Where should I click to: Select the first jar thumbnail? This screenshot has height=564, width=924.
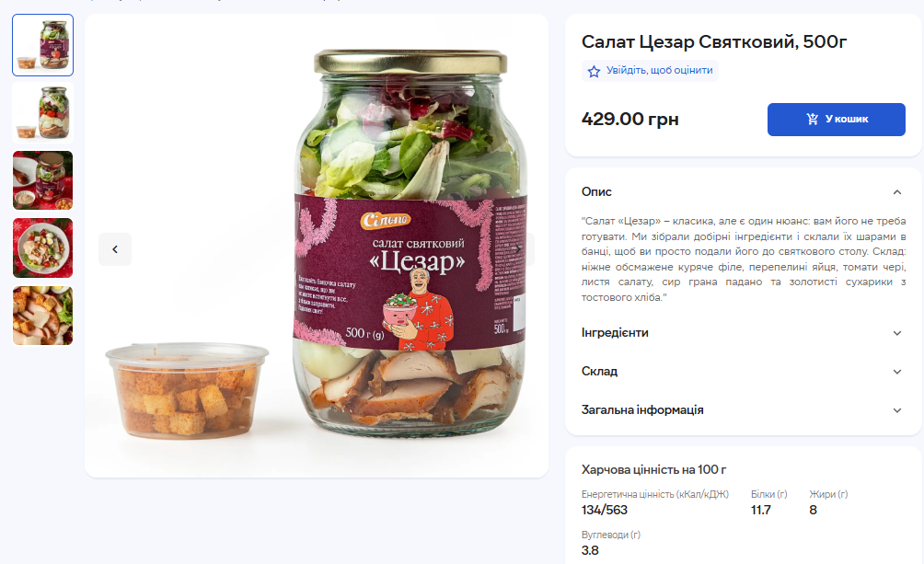[43, 45]
